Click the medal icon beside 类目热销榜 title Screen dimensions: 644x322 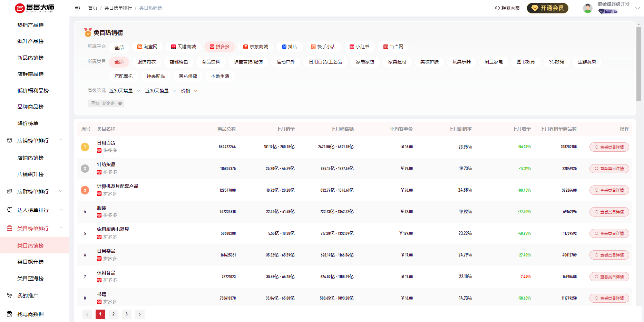(x=88, y=32)
